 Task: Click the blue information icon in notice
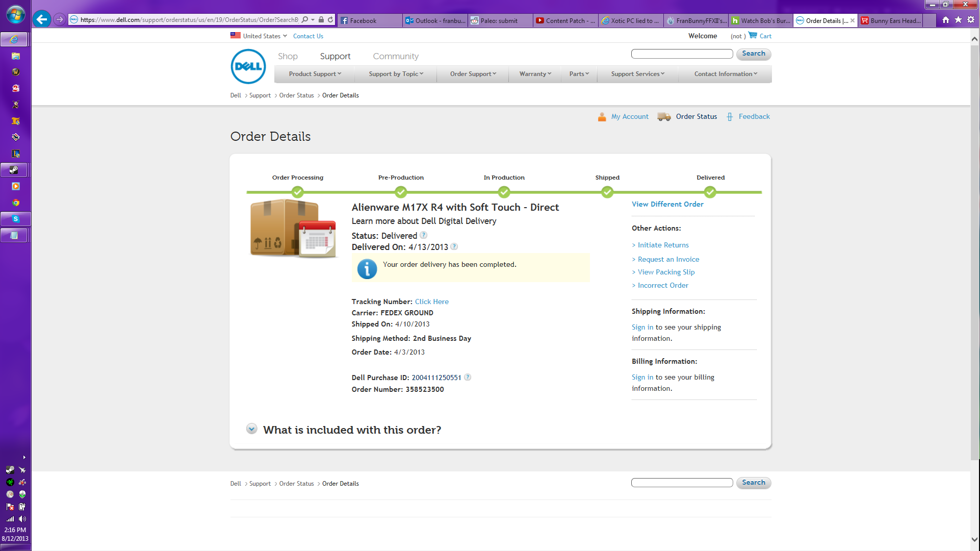[367, 269]
